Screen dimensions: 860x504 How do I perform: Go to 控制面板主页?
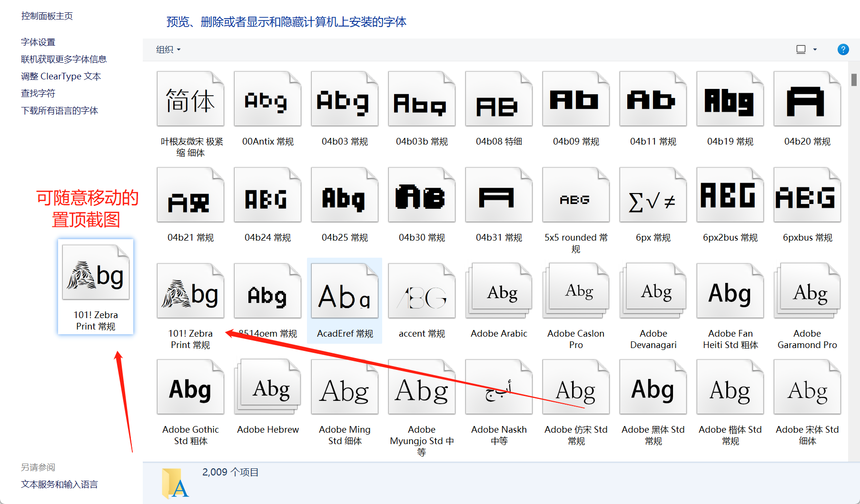(x=47, y=16)
